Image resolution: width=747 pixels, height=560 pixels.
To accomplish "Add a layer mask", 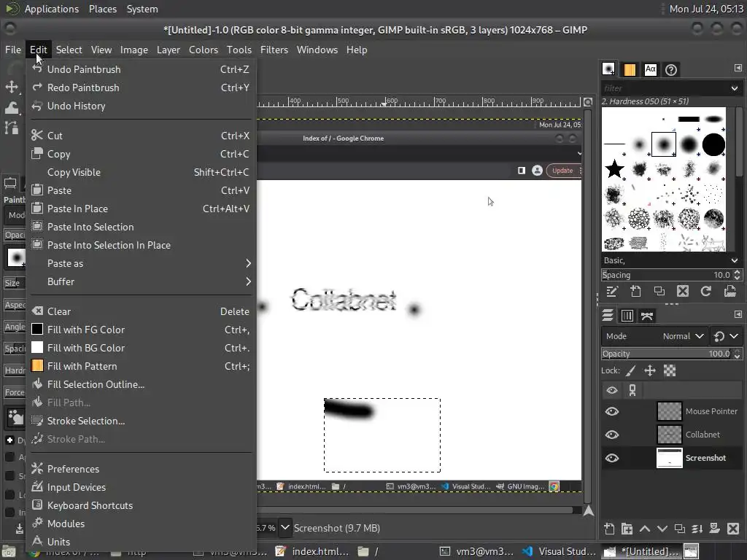I will click(x=715, y=528).
